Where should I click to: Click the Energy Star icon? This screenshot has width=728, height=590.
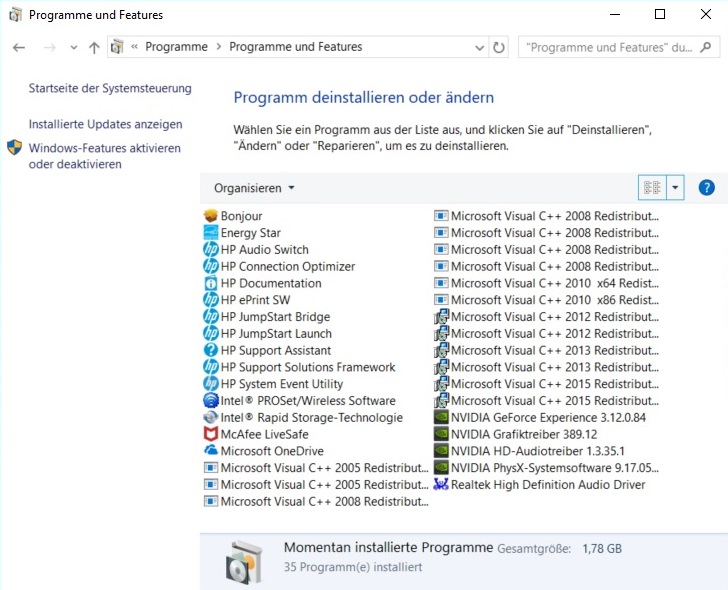(211, 233)
